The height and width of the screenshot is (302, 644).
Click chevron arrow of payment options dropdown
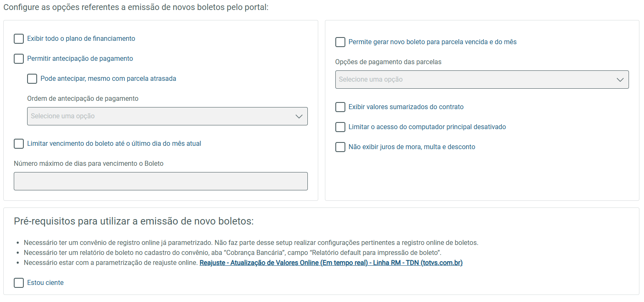620,80
